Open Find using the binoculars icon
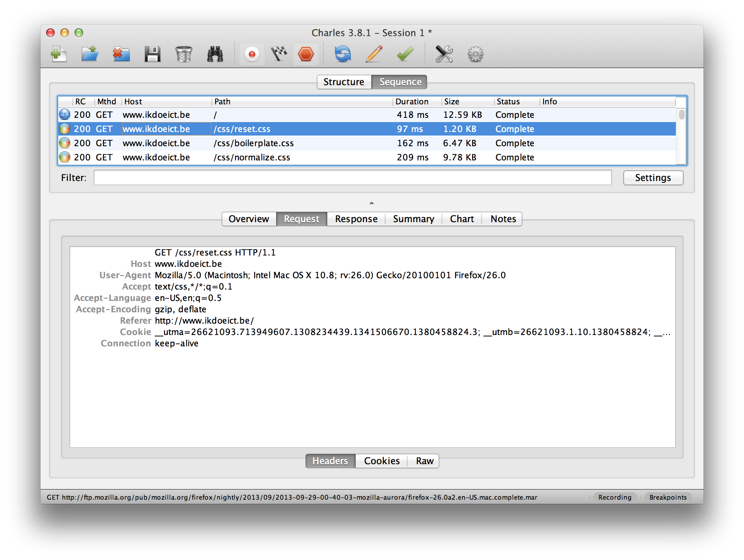 point(214,54)
